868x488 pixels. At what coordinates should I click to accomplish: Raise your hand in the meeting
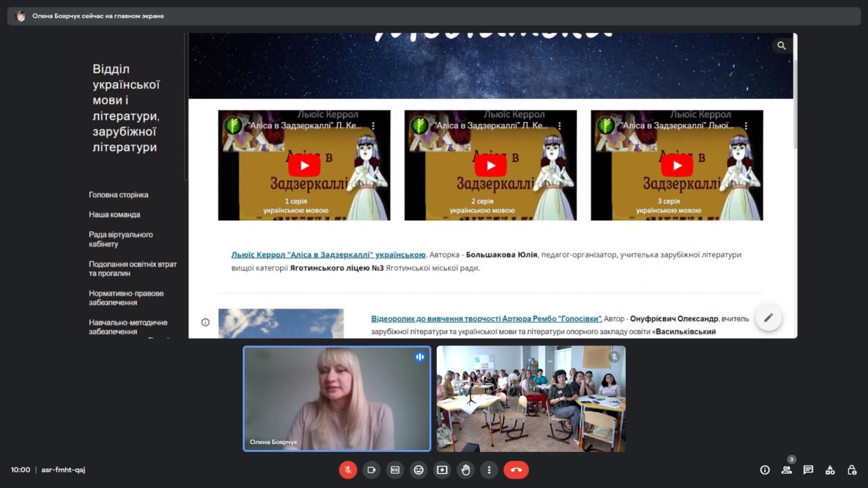465,470
